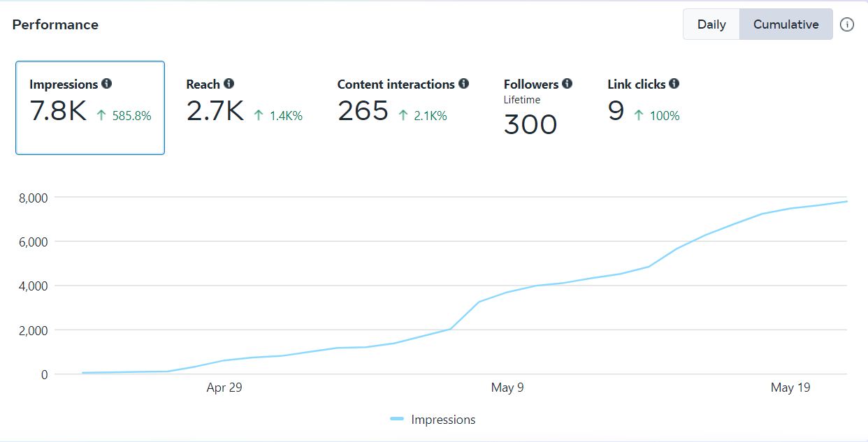Click the blue Impressions legend color swatch

[x=397, y=419]
